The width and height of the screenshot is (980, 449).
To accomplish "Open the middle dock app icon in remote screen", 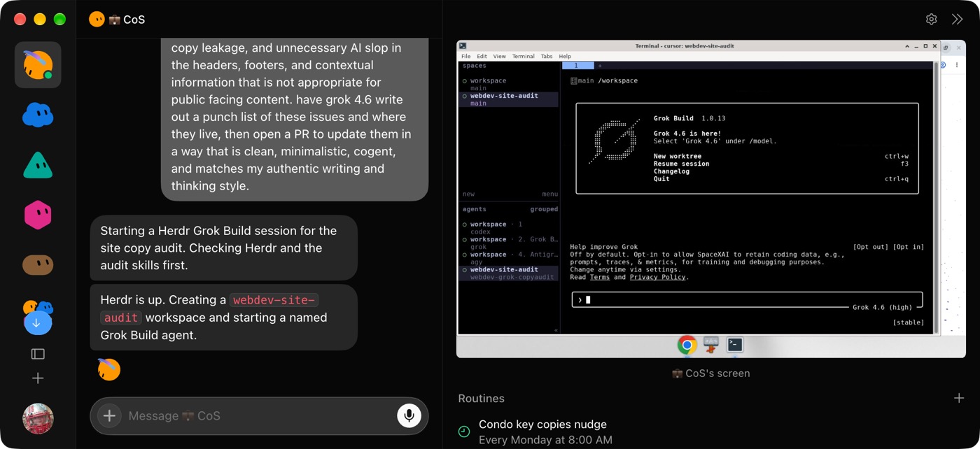I will coord(711,344).
